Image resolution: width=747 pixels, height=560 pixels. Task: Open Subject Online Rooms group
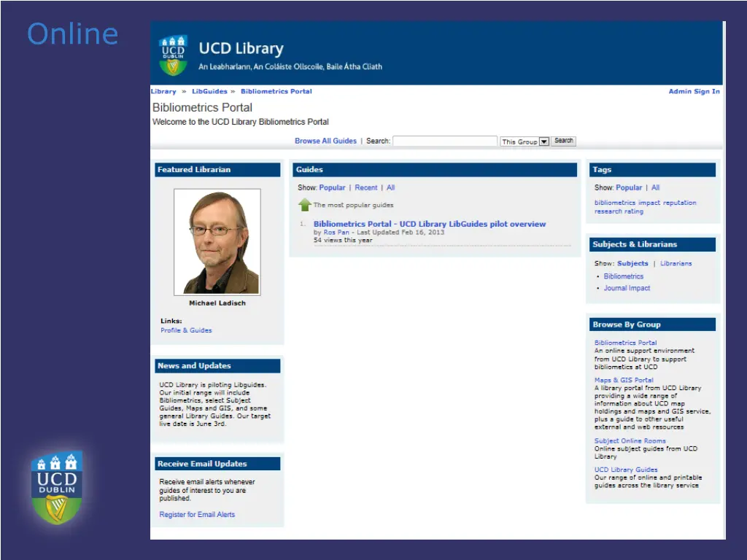point(630,441)
